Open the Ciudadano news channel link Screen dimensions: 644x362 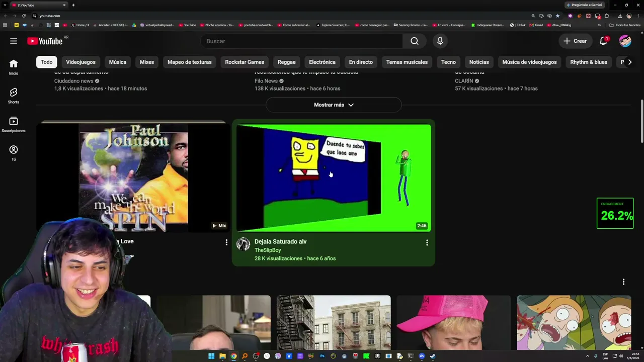74,81
